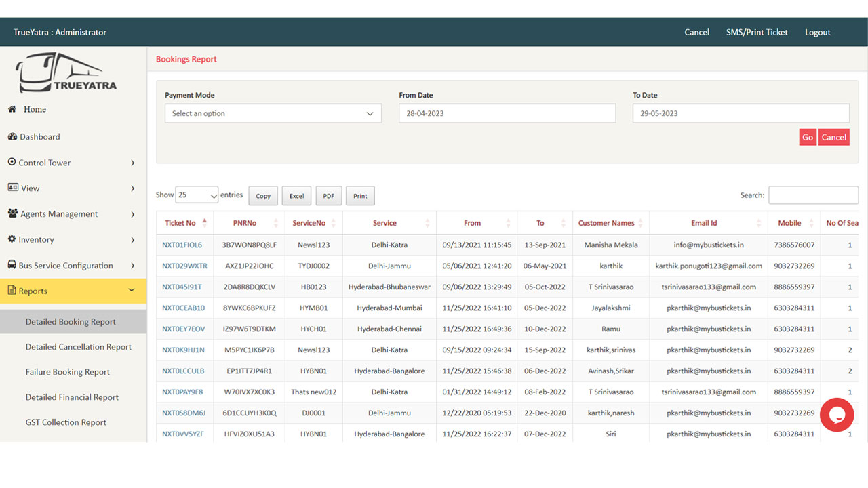
Task: Open the red chat support bubble
Action: 836,415
